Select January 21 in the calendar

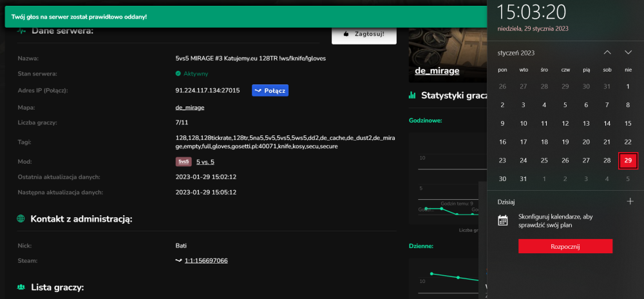[607, 142]
